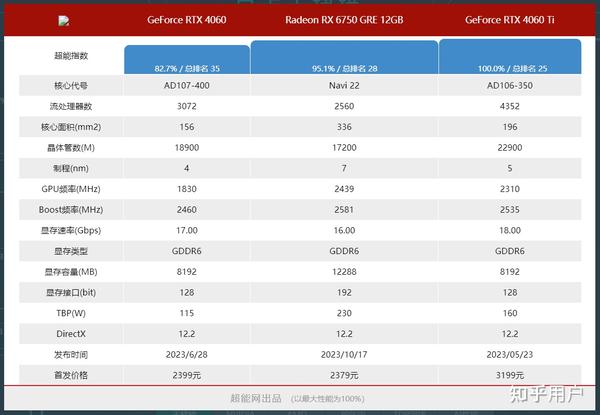The width and height of the screenshot is (600, 415).
Task: Click the 发布时间 row label
Action: click(71, 355)
